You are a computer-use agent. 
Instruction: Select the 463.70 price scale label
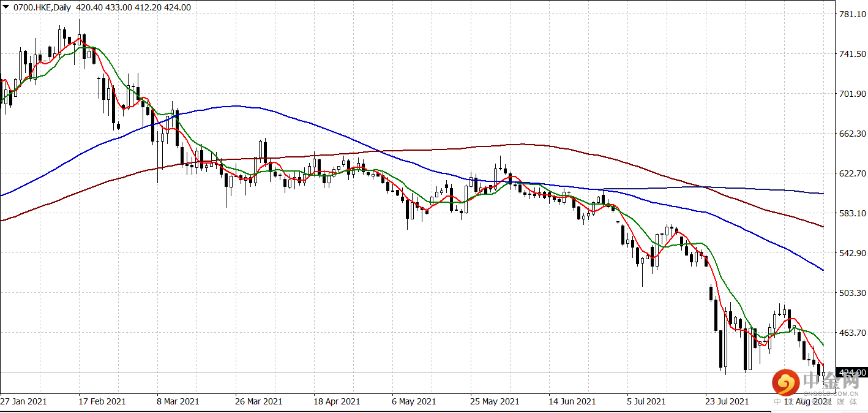pyautogui.click(x=851, y=333)
